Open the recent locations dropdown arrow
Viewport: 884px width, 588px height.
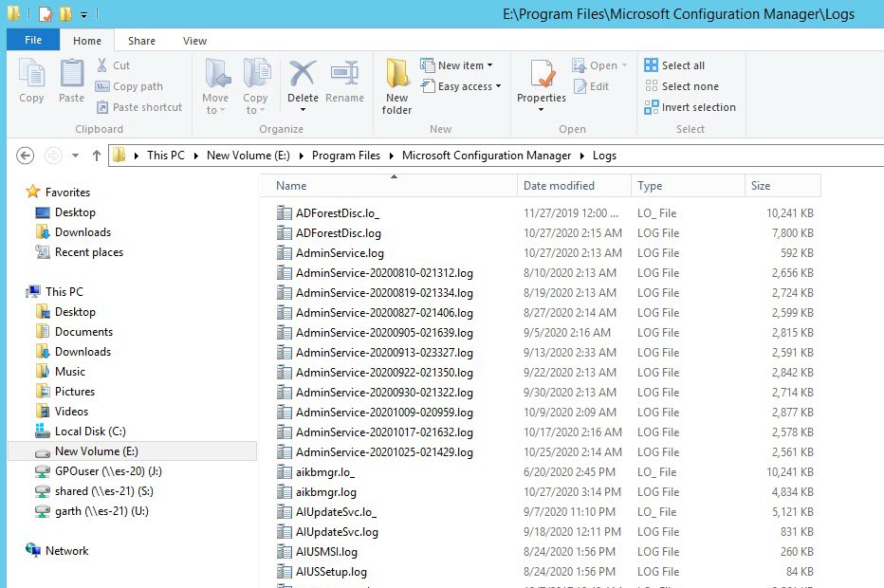tap(75, 156)
